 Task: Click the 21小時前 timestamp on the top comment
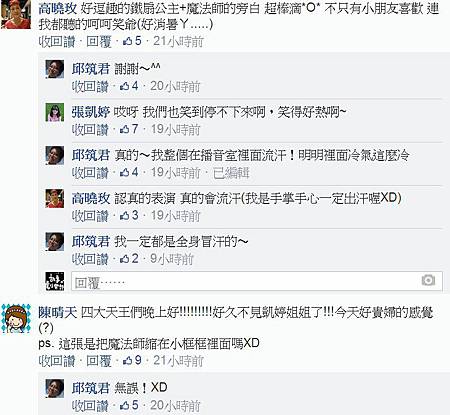click(x=178, y=42)
